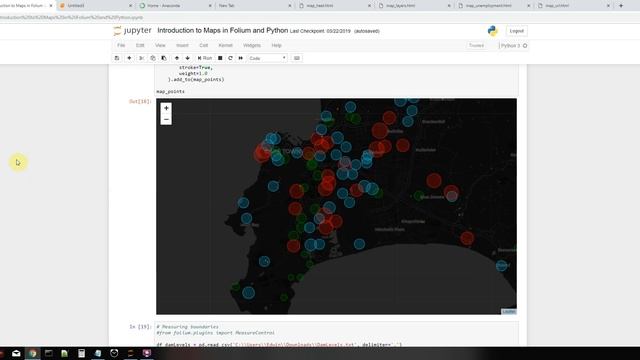The height and width of the screenshot is (360, 640).
Task: Rename the notebook title Introduction to Maps
Action: [222, 31]
